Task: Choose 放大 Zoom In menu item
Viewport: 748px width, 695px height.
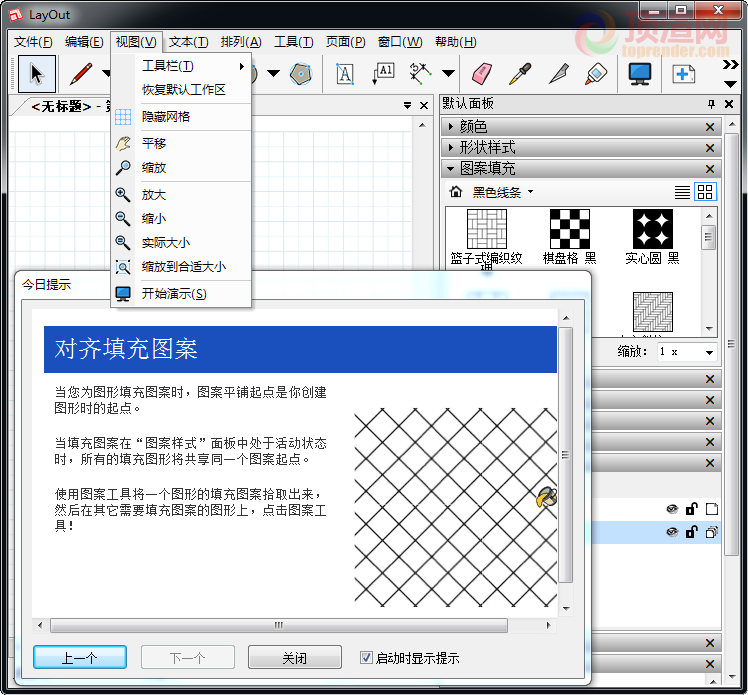Action: point(181,194)
